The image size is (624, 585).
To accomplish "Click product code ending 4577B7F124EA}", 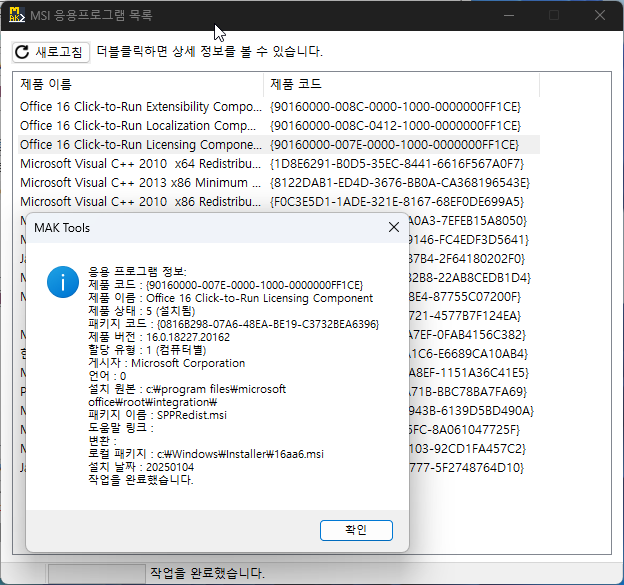I will point(465,316).
